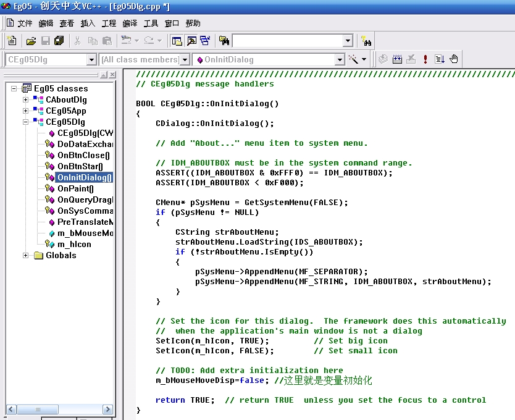Viewport: 515px width, 420px height.
Task: Click the New Text File toolbar icon
Action: 12,41
